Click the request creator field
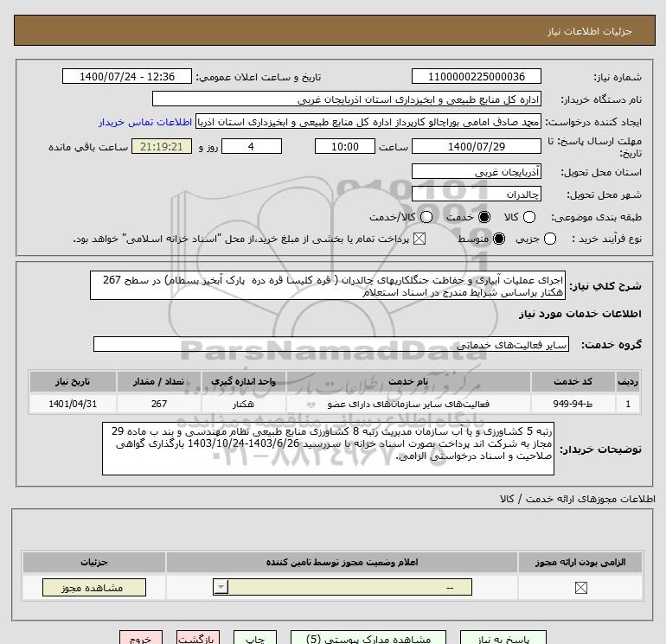 [x=368, y=122]
